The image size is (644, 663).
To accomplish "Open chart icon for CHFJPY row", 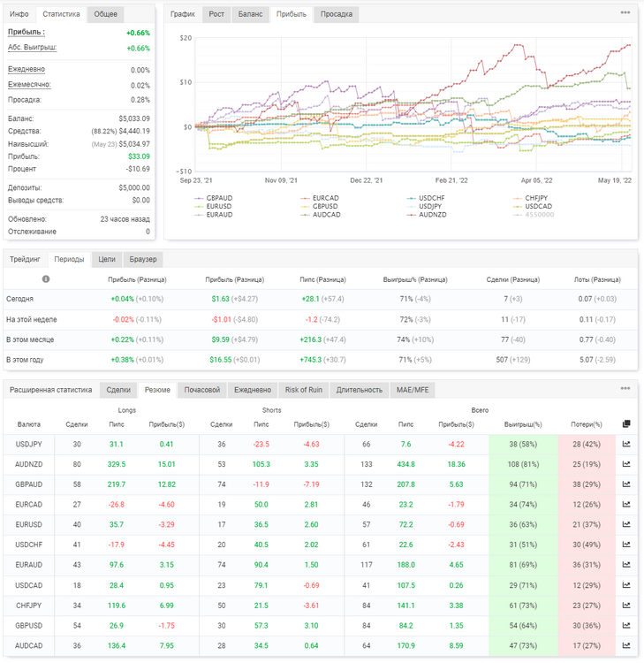I will click(x=626, y=605).
